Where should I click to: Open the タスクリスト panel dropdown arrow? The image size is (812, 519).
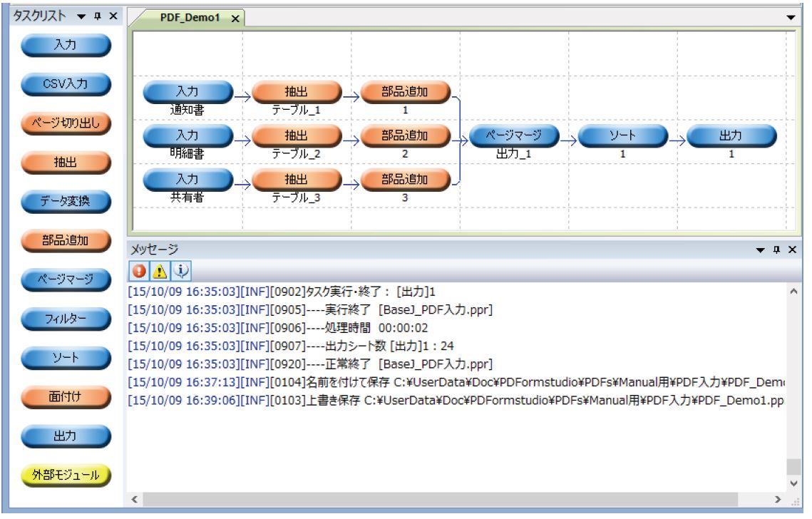click(x=83, y=16)
